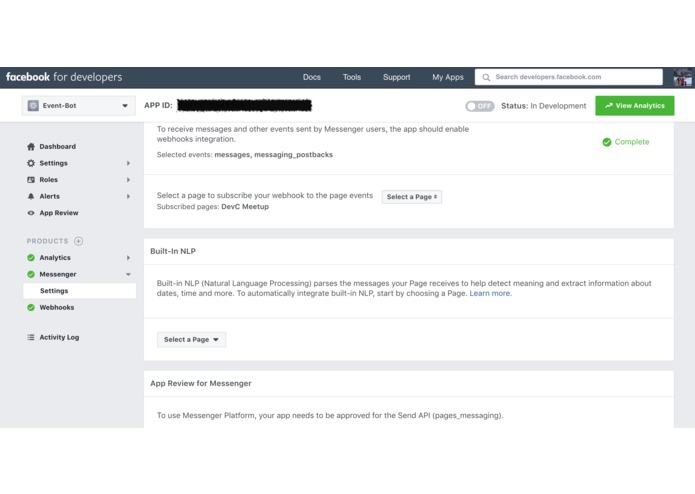Click the APP ID label
The height and width of the screenshot is (494, 695).
(x=158, y=105)
